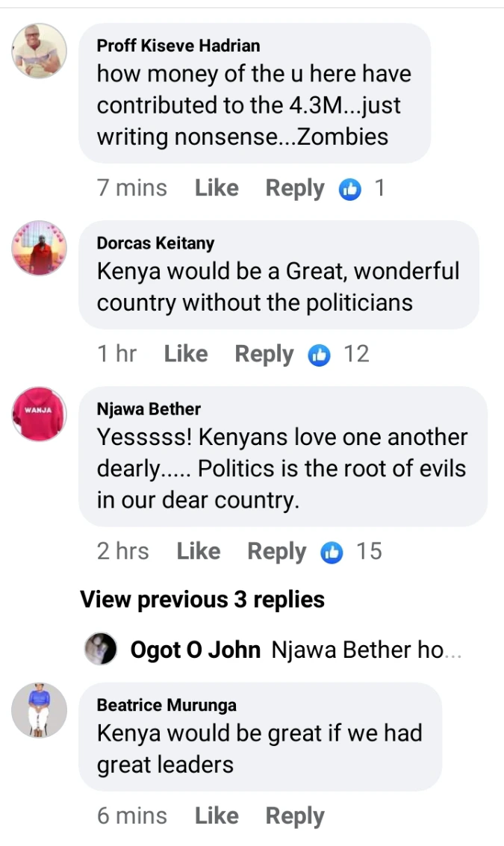Reply to Beatrice Murunga's comment

[295, 817]
